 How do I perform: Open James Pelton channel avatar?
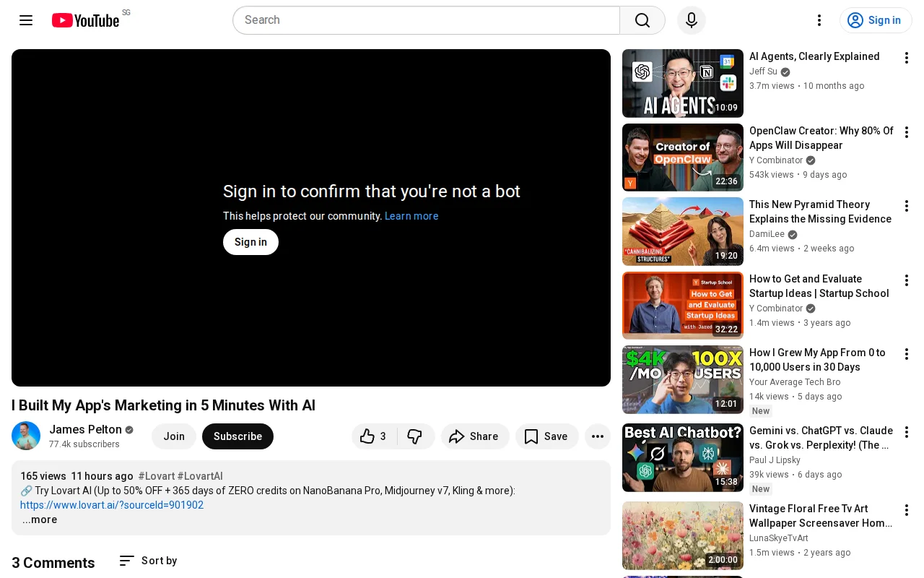click(x=26, y=436)
